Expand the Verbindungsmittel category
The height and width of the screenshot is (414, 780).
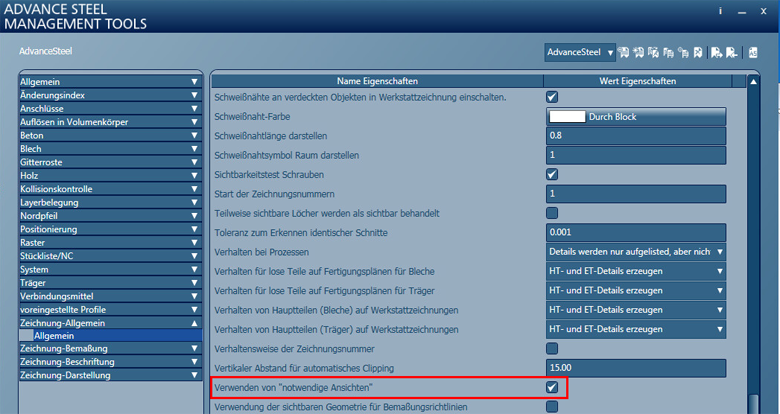(x=110, y=297)
